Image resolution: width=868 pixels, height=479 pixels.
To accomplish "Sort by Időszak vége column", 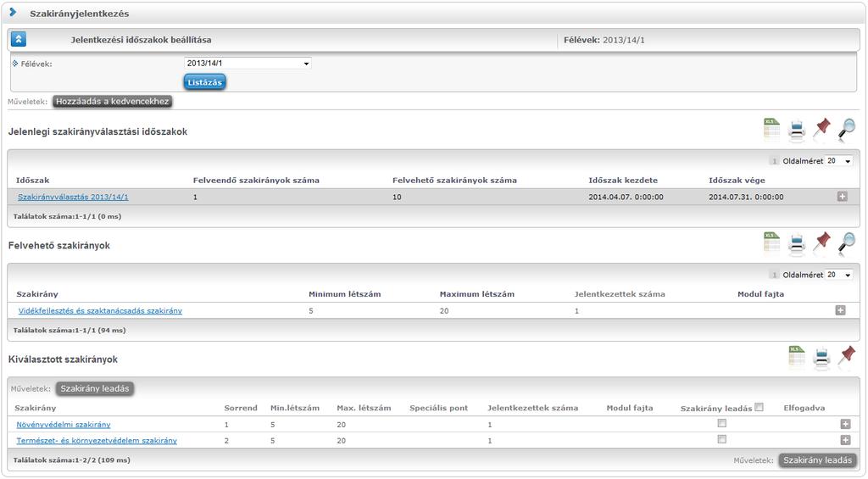I will (x=737, y=180).
